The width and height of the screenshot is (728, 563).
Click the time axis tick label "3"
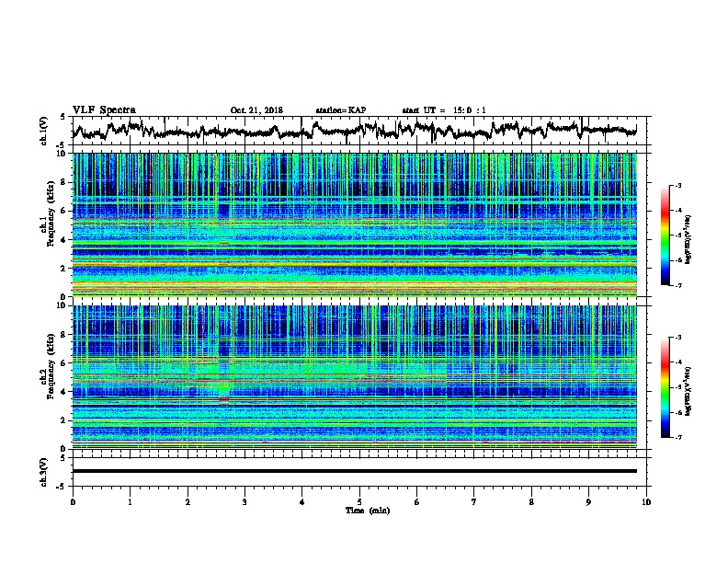[245, 502]
